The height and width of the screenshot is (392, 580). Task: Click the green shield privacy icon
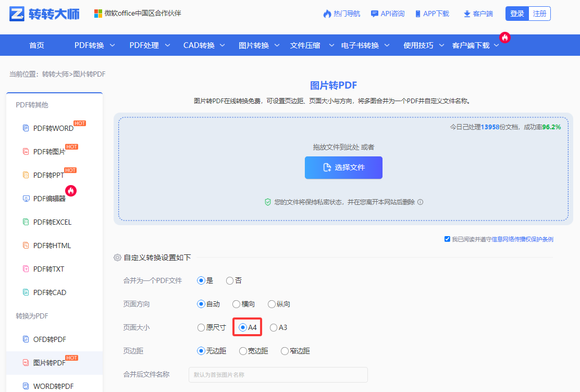(268, 202)
